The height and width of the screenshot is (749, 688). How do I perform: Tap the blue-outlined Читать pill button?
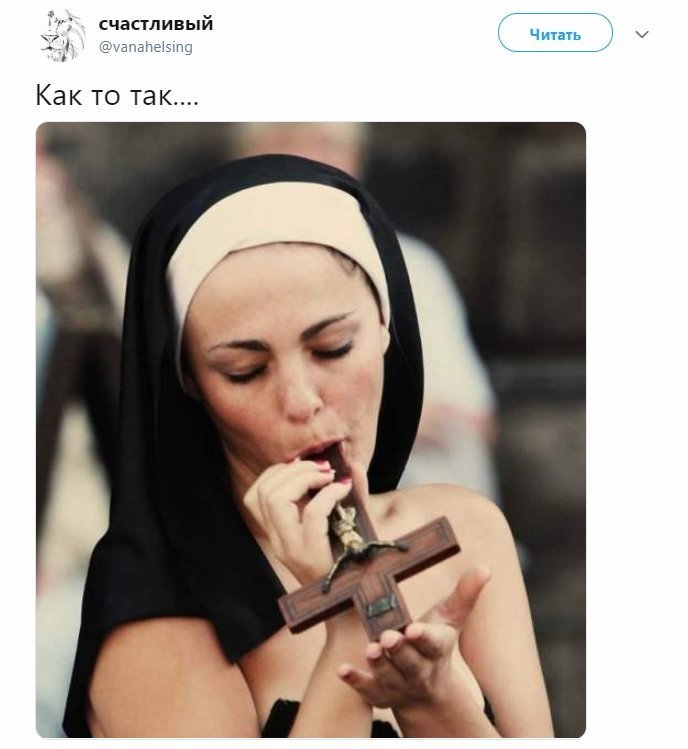(x=555, y=33)
